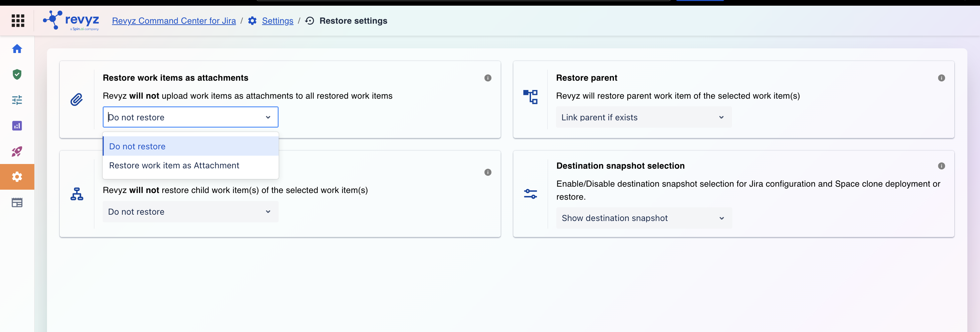Open the app switcher grid icon
The height and width of the screenshot is (332, 980).
click(x=18, y=21)
